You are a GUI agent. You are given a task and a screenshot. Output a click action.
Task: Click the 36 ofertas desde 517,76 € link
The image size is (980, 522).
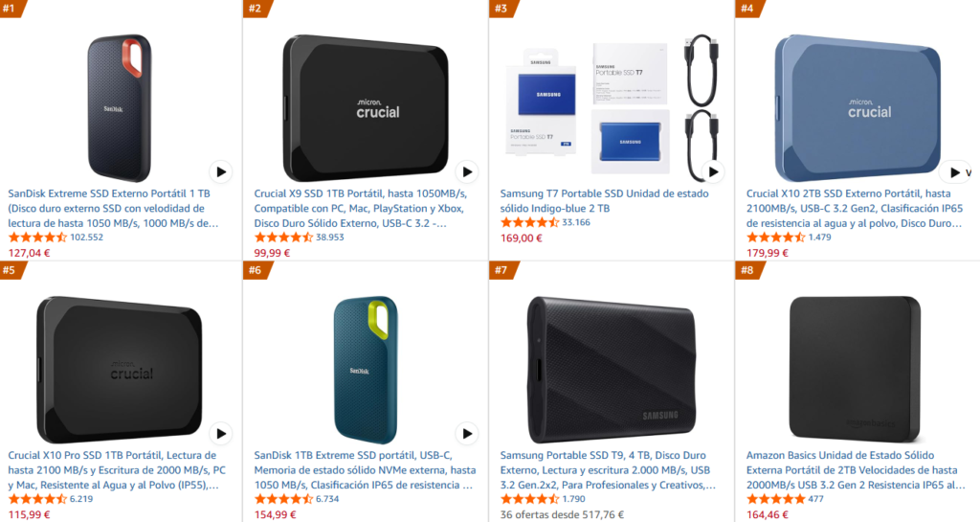pyautogui.click(x=562, y=514)
